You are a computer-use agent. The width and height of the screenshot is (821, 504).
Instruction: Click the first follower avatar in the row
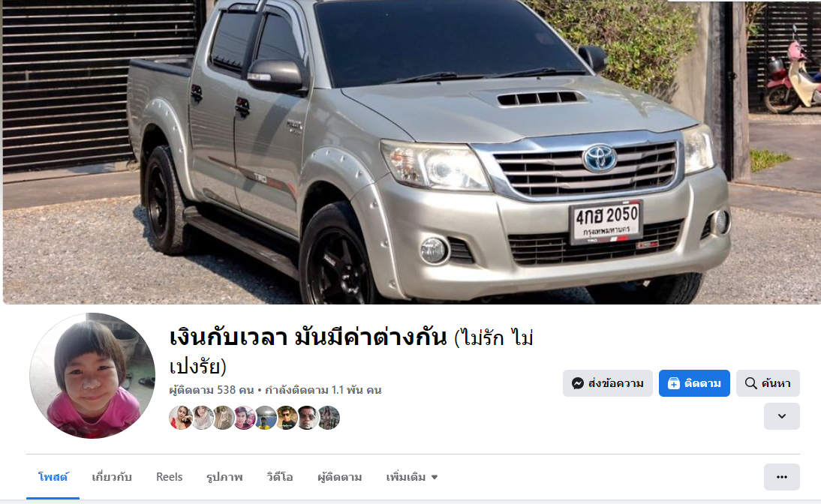click(x=180, y=418)
